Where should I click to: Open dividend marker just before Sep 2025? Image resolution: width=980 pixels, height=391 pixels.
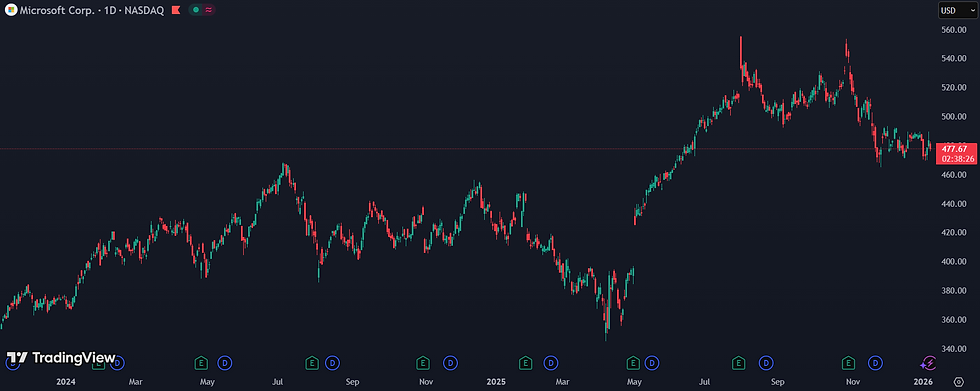coord(766,362)
